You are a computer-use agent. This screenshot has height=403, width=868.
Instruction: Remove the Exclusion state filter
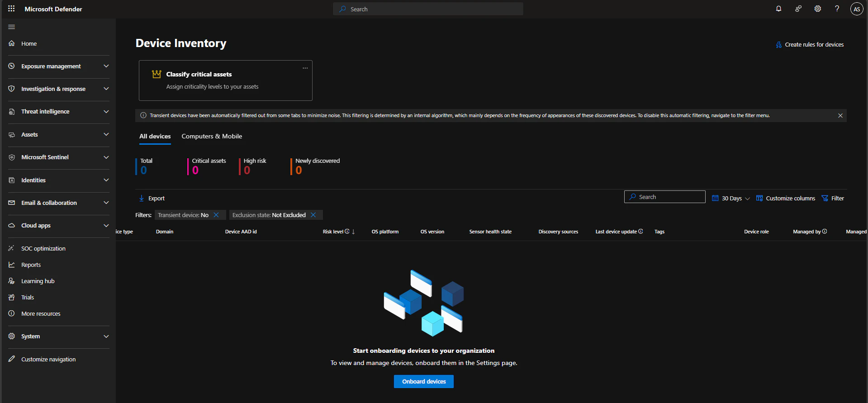[x=313, y=215]
